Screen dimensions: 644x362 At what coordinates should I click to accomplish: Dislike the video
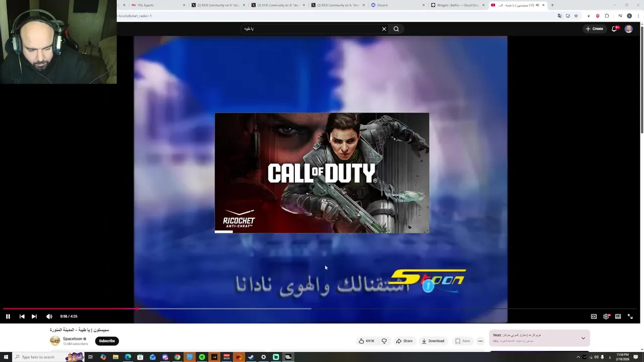(384, 341)
